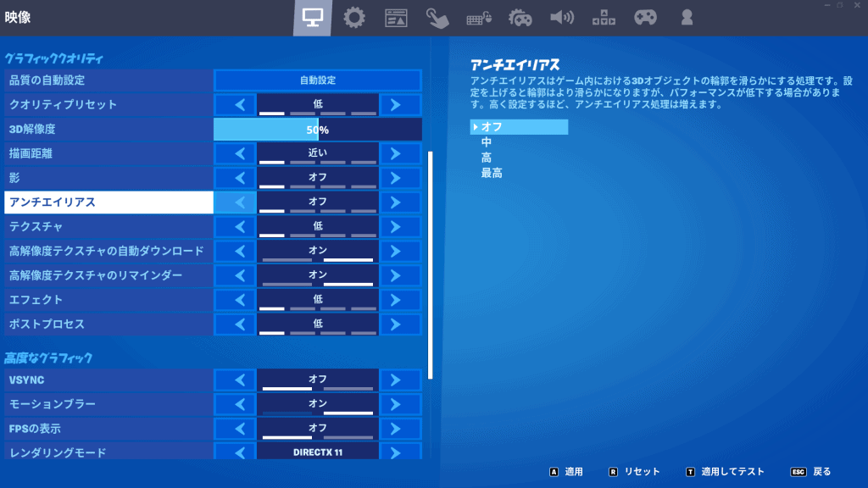This screenshot has height=488, width=868.
Task: Select the 中 anti-aliasing option
Action: [x=486, y=142]
